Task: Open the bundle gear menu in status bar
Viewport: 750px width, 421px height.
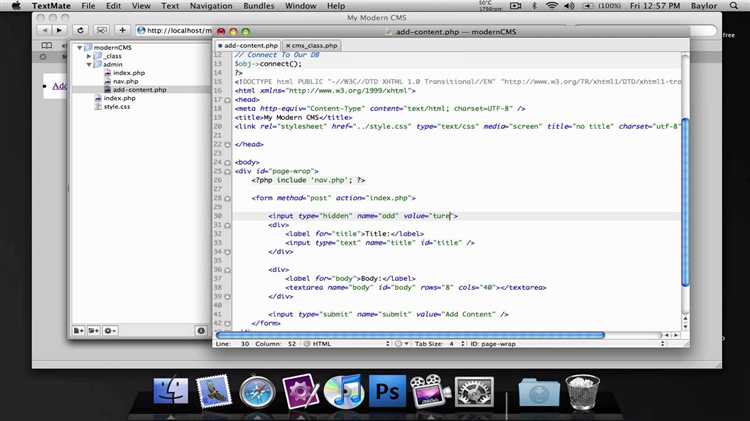Action: tap(401, 343)
